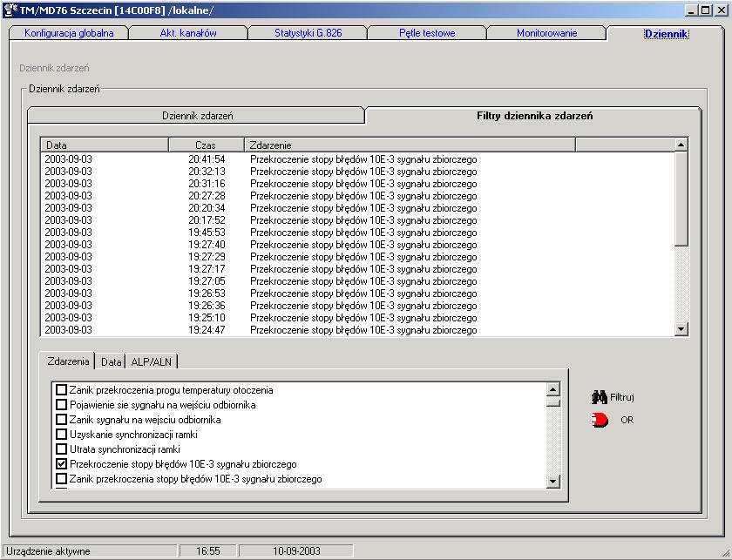Click the binoculars Filtruj icon

599,397
